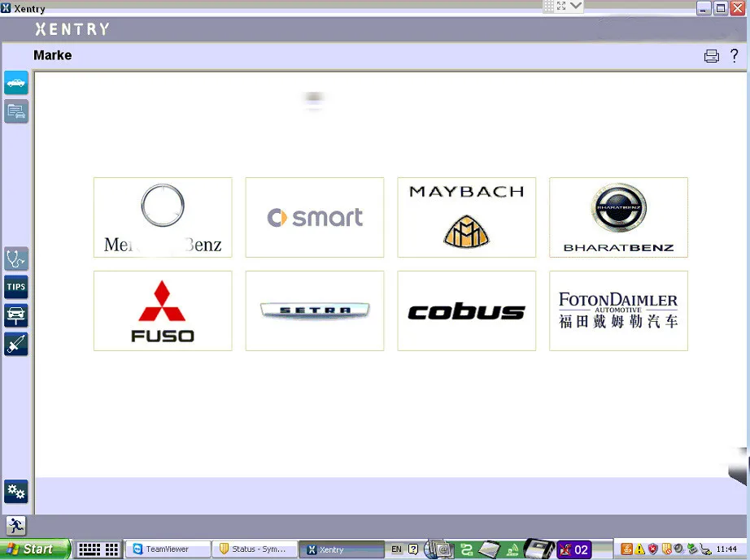Choose the Foton Daimler Automotive tile
The height and width of the screenshot is (560, 750).
[618, 311]
